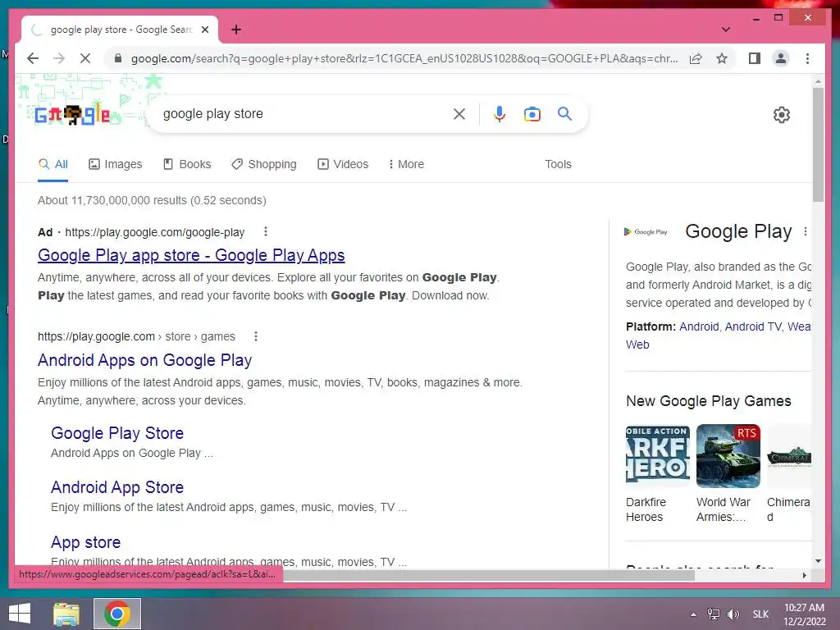Open the Google Play app store ad link
840x630 pixels.
pos(191,256)
